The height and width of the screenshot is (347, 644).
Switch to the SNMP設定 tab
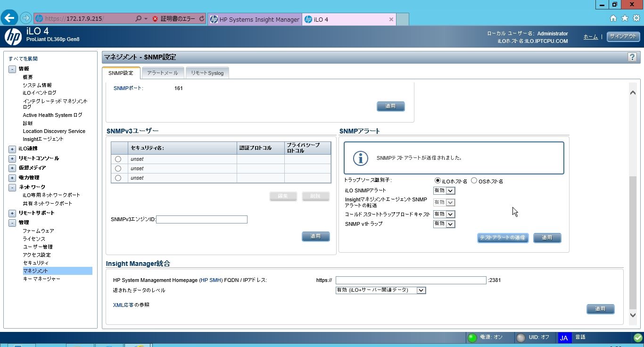coord(121,73)
